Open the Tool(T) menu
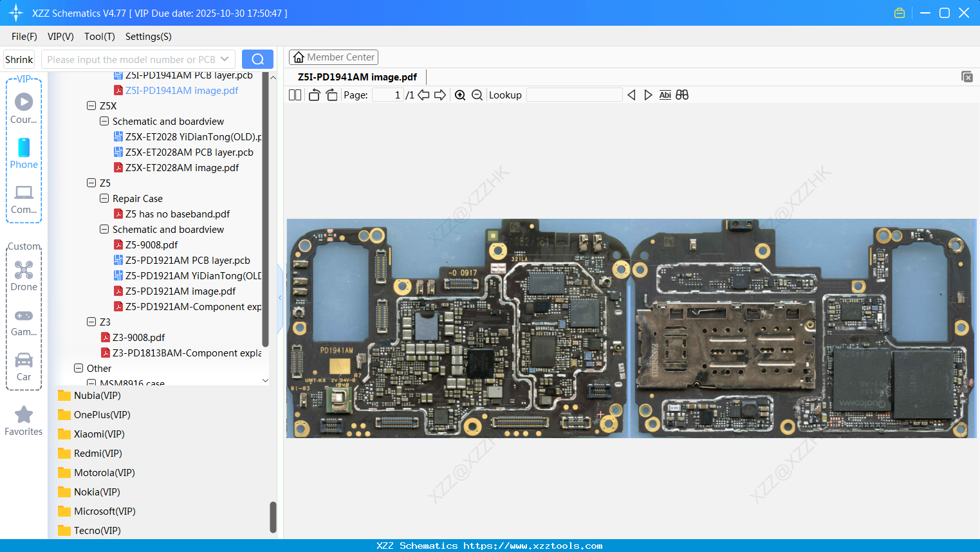Screen dimensions: 980x552 pos(99,37)
